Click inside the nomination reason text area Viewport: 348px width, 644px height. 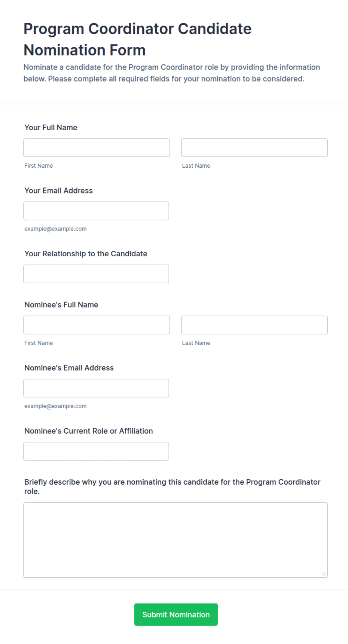175,540
